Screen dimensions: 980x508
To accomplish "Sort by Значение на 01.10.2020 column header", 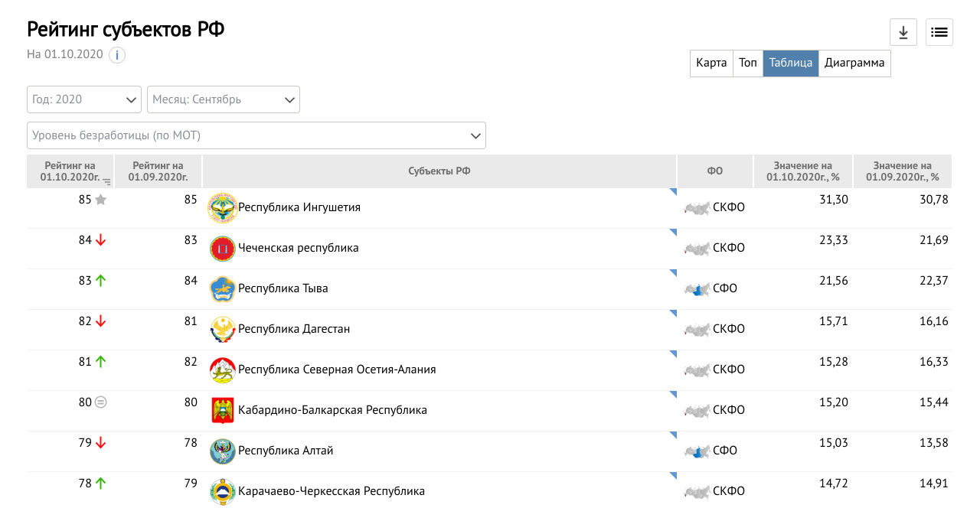I will [x=802, y=171].
